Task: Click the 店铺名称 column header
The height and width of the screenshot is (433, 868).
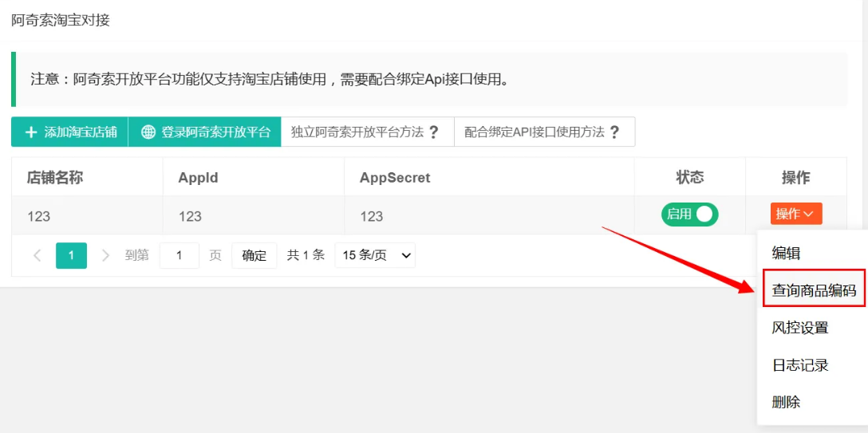Action: tap(55, 178)
